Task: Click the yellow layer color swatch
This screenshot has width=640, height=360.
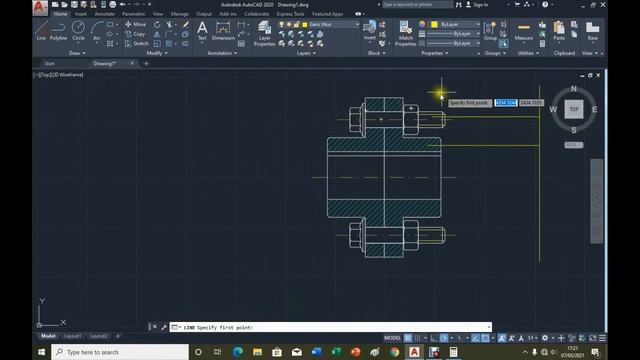Action: 304,24
